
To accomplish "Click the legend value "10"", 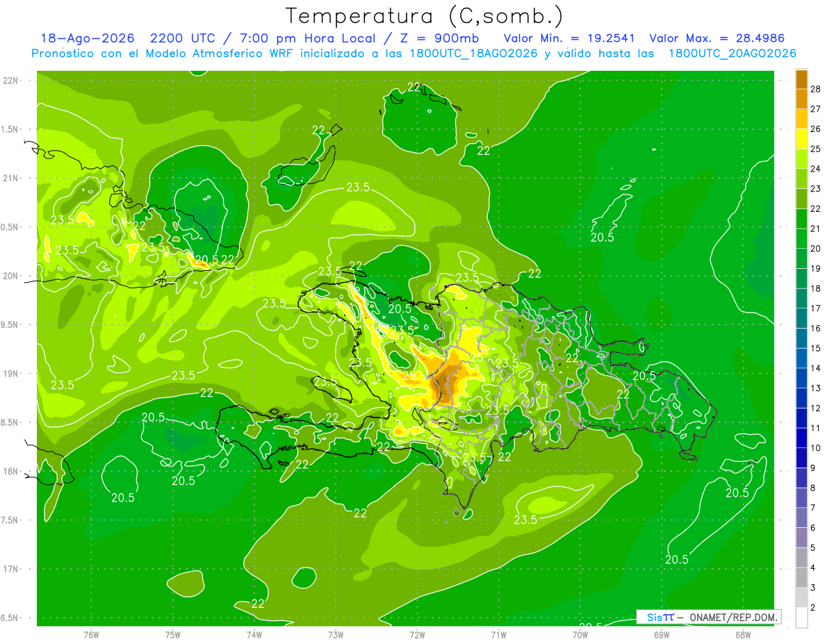I will click(815, 448).
